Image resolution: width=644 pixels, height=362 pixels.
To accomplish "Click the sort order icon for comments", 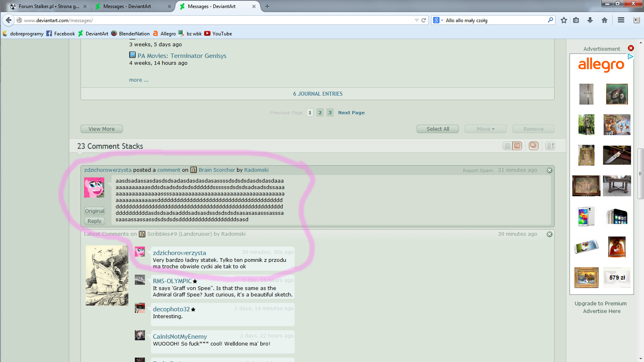I will click(x=550, y=146).
